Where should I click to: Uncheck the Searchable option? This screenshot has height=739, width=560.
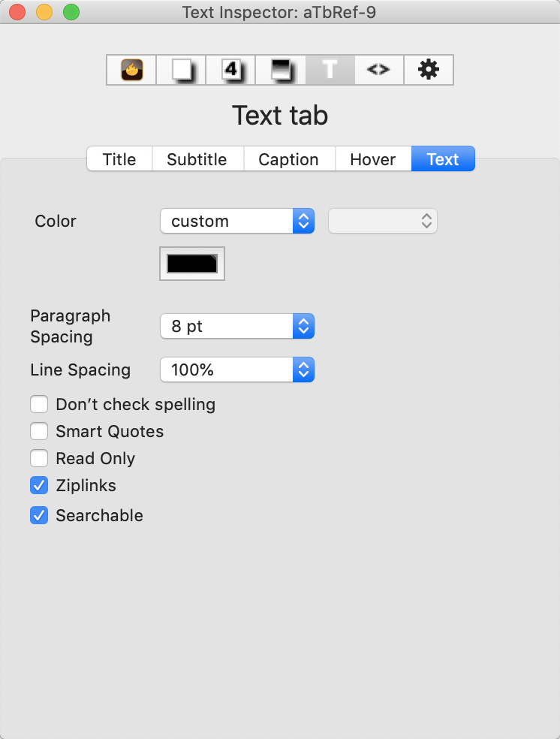tap(39, 515)
